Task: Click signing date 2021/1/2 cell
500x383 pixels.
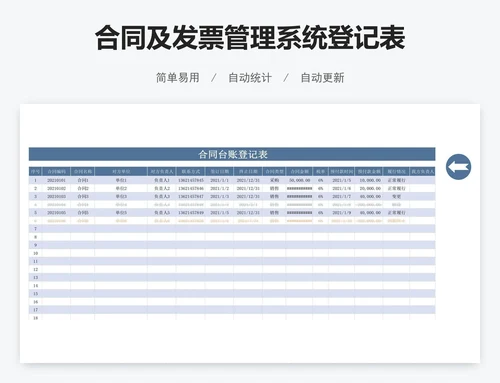Action: click(219, 188)
